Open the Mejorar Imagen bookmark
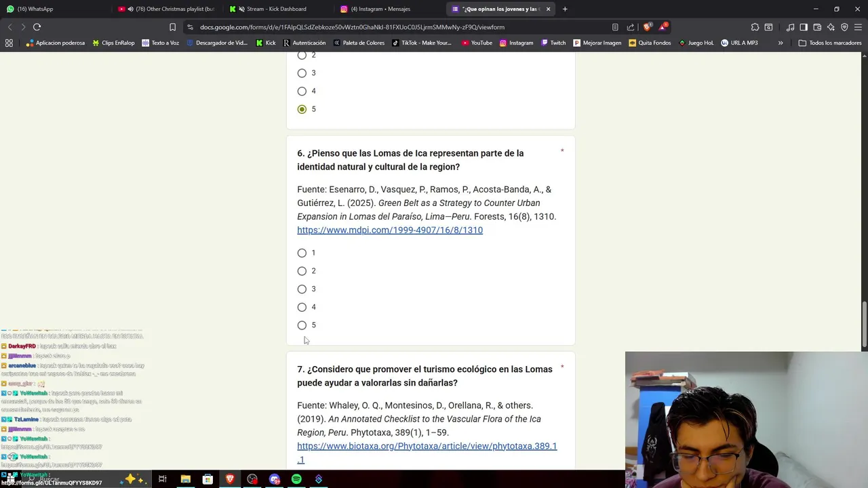The height and width of the screenshot is (488, 868). point(597,43)
